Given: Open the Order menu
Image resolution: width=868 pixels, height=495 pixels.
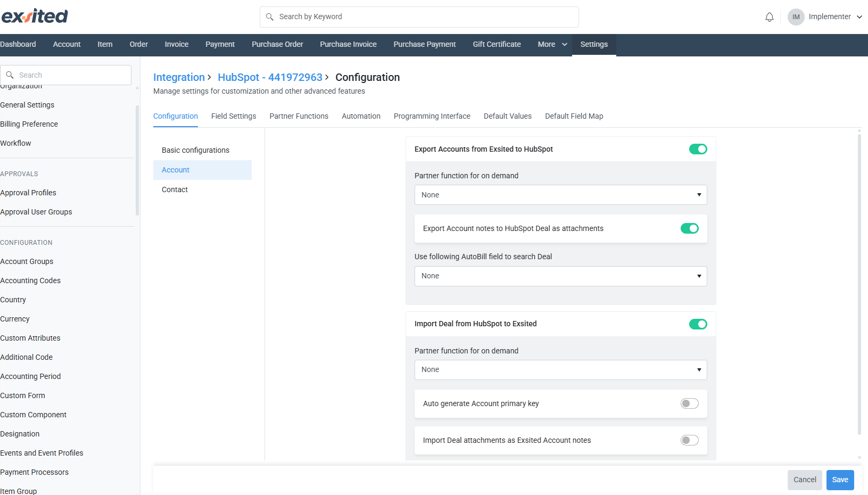Looking at the screenshot, I should [x=138, y=45].
